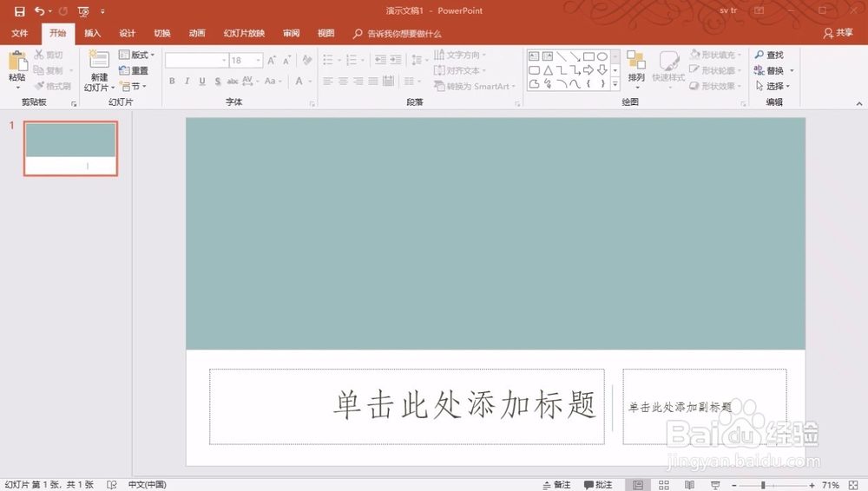Click the Share (共享) button

point(838,33)
